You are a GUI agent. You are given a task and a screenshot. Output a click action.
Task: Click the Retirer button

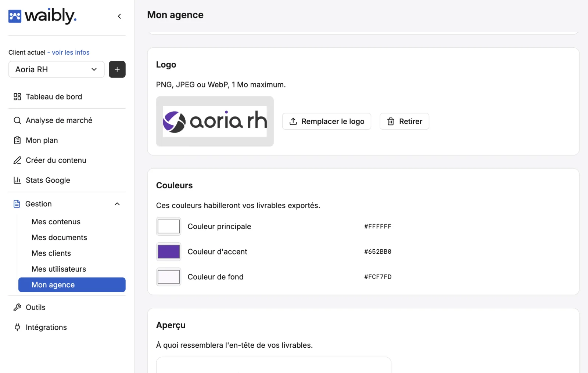(x=404, y=122)
